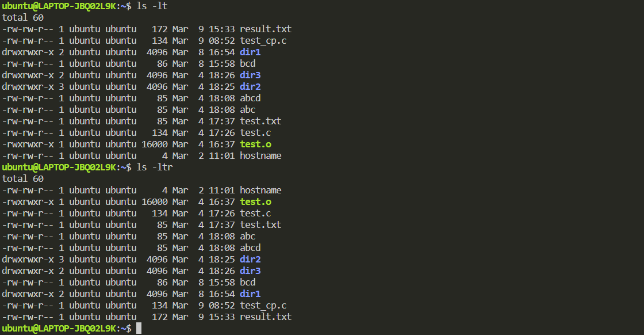The height and width of the screenshot is (335, 644).
Task: Select hostname in the ls -ltr output
Action: click(260, 191)
